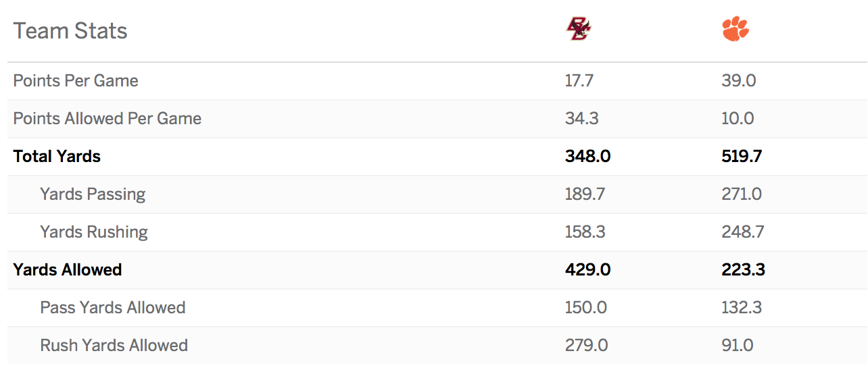Click the Total Yards row label
The image size is (868, 370).
tap(57, 157)
